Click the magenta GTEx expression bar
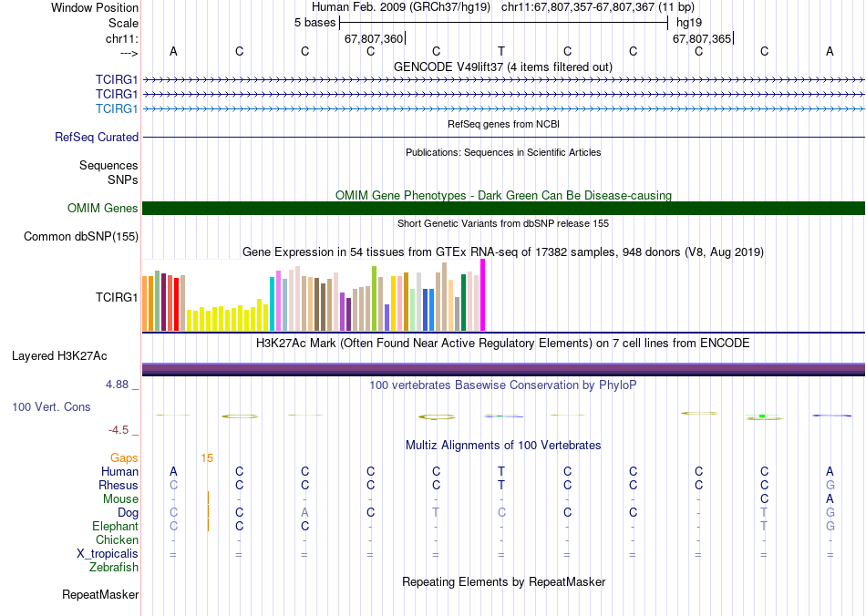The height and width of the screenshot is (616, 866). [x=483, y=295]
